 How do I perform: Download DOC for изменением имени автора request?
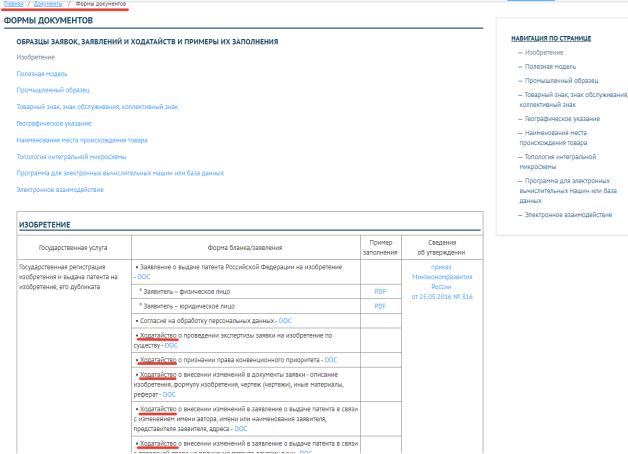[x=241, y=429]
